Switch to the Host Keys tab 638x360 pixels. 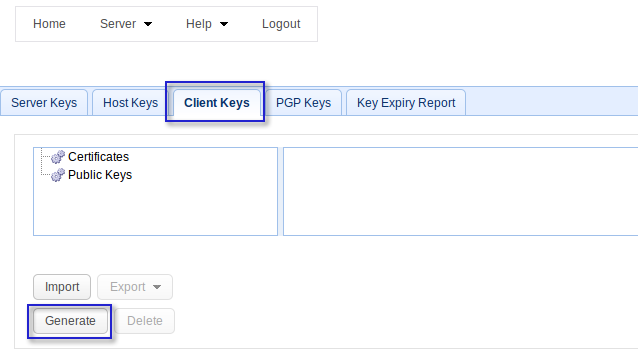click(x=130, y=103)
